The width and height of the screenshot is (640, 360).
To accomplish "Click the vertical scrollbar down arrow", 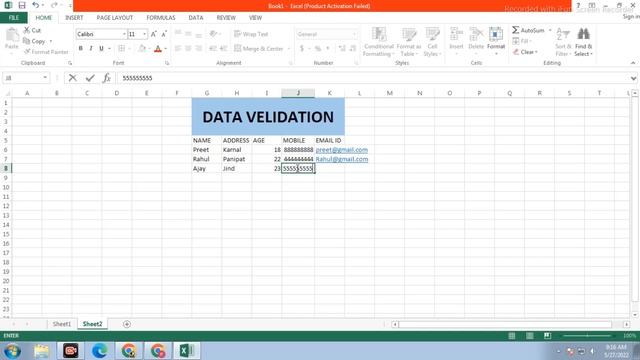I will pyautogui.click(x=635, y=315).
